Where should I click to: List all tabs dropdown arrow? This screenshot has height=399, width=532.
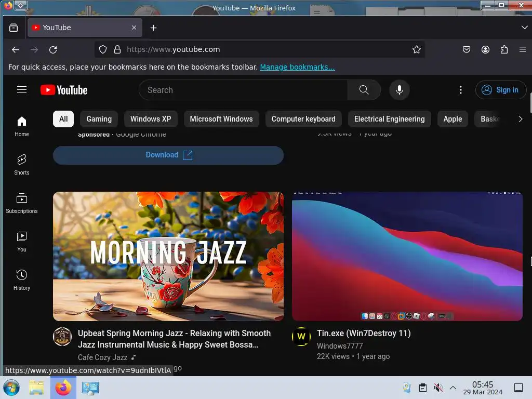coord(524,28)
